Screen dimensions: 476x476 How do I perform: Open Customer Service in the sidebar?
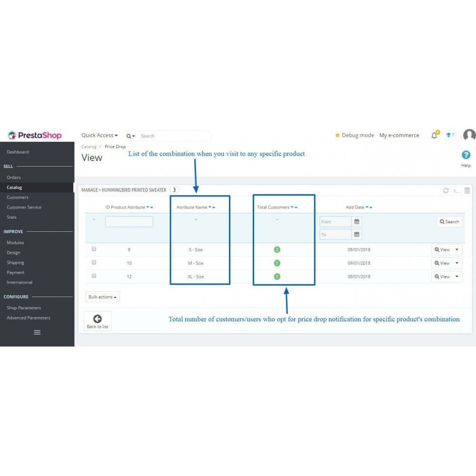[x=24, y=208]
